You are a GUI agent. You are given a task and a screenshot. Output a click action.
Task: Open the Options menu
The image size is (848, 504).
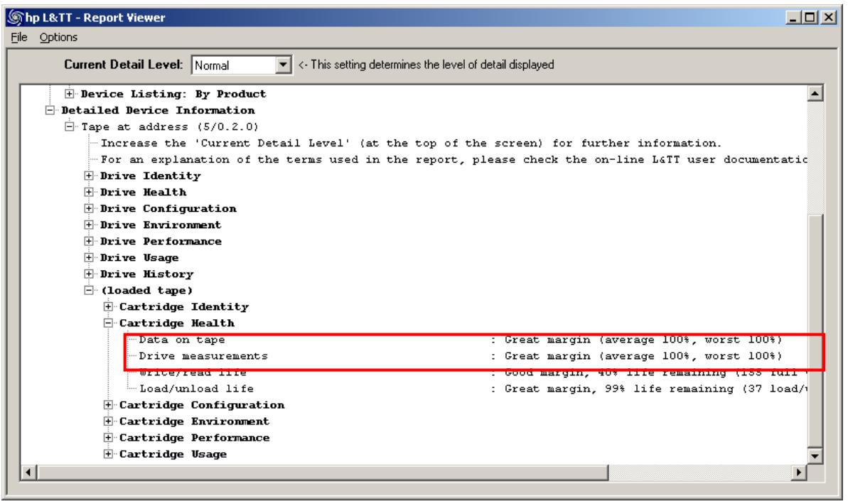point(58,37)
